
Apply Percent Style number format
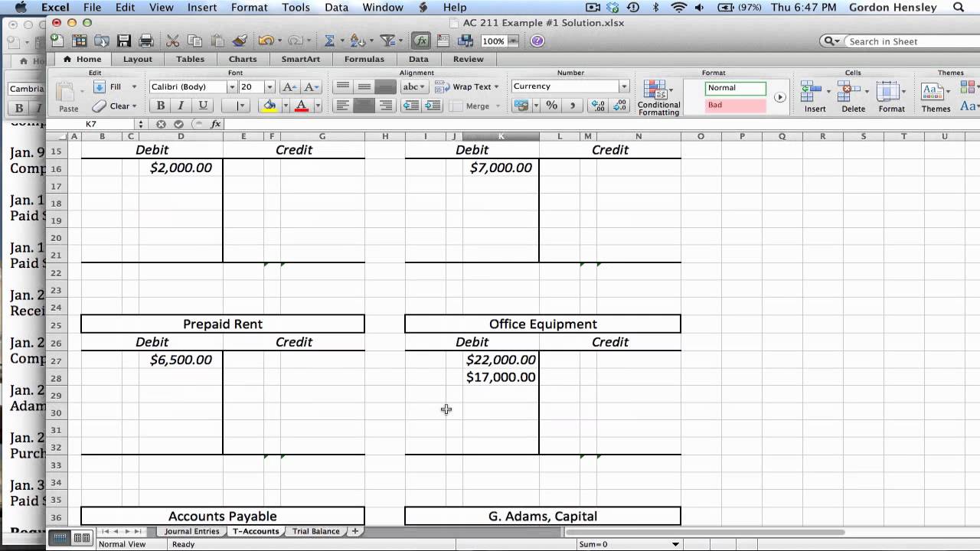[552, 106]
